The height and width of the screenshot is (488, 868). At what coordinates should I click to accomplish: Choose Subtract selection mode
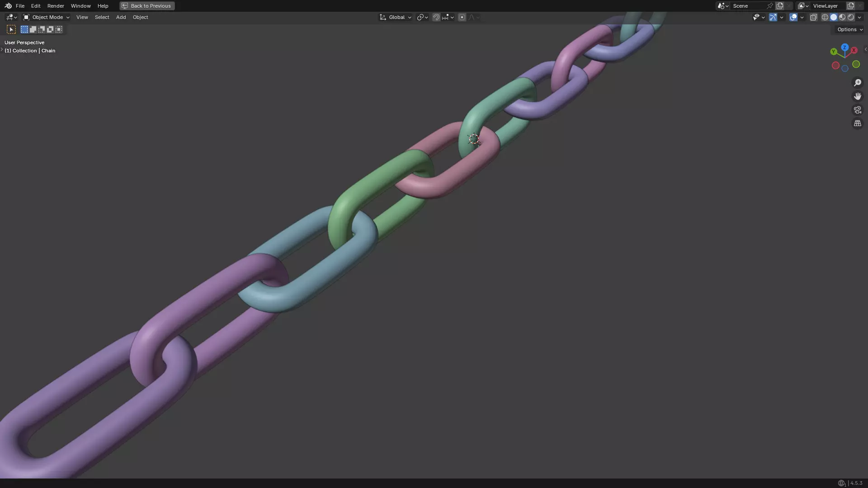(x=42, y=29)
